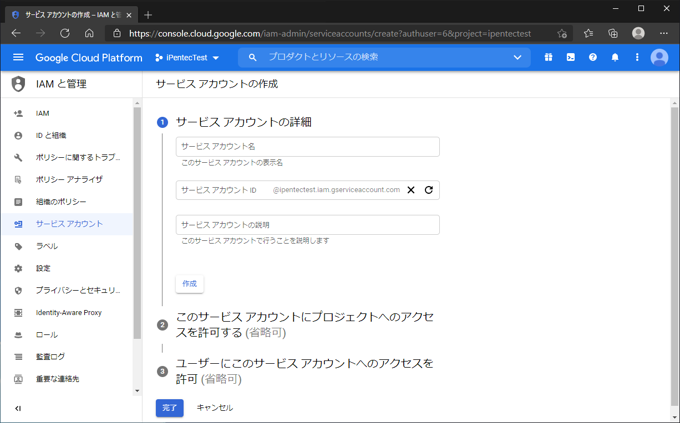Image resolution: width=680 pixels, height=423 pixels.
Task: Open Identity-Aware Proxy sidebar item
Action: (x=67, y=312)
